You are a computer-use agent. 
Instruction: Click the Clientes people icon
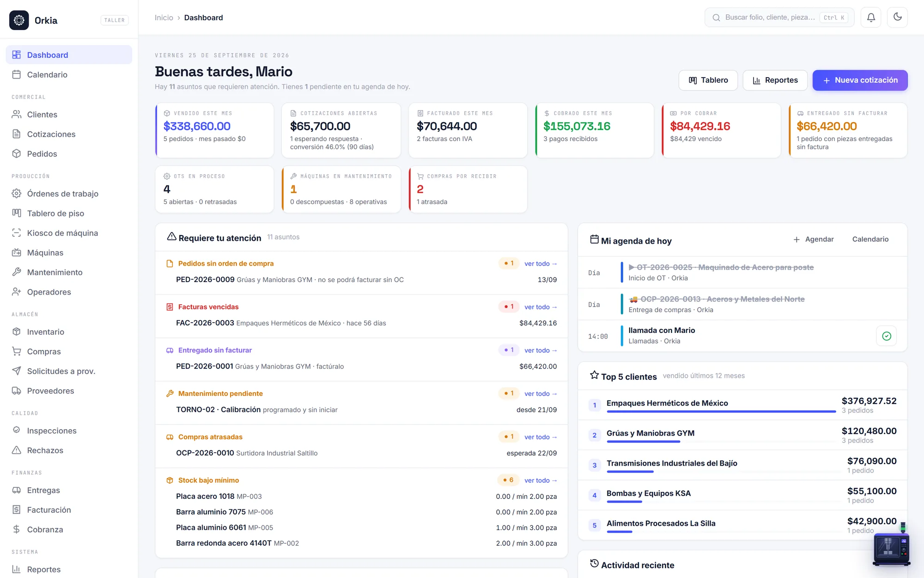coord(17,114)
